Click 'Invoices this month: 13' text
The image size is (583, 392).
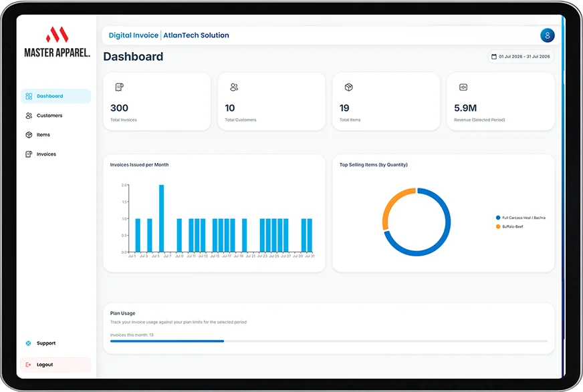(132, 335)
